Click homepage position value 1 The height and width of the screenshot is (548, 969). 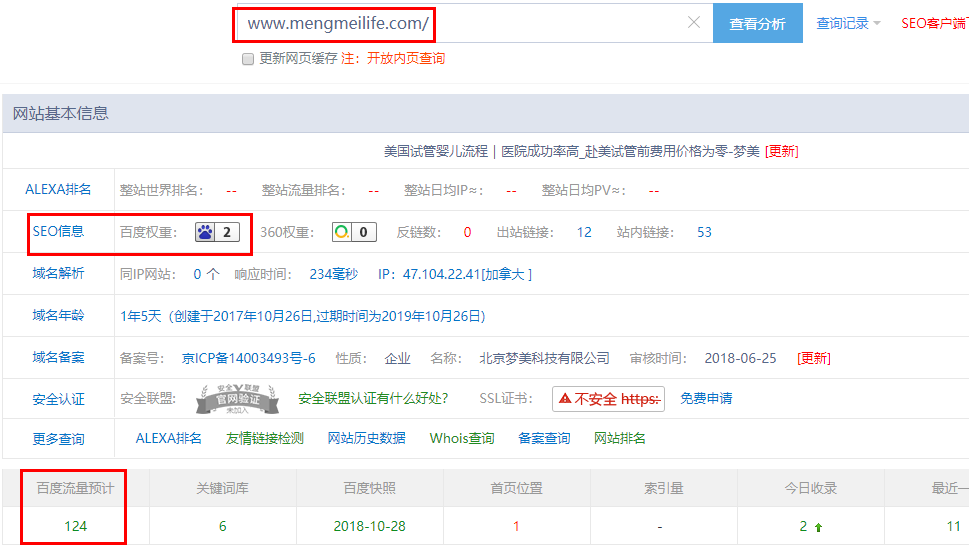click(516, 526)
